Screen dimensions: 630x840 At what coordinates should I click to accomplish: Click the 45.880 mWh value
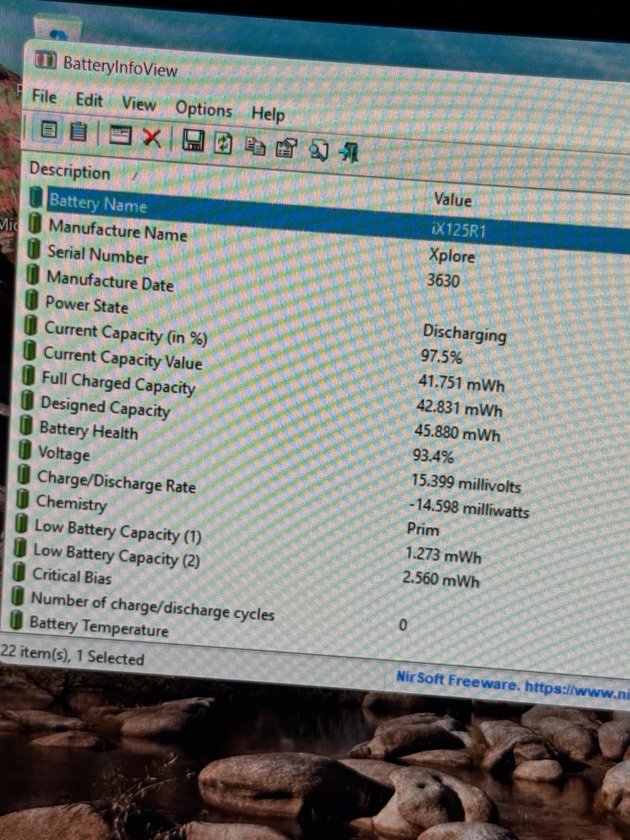click(x=457, y=433)
